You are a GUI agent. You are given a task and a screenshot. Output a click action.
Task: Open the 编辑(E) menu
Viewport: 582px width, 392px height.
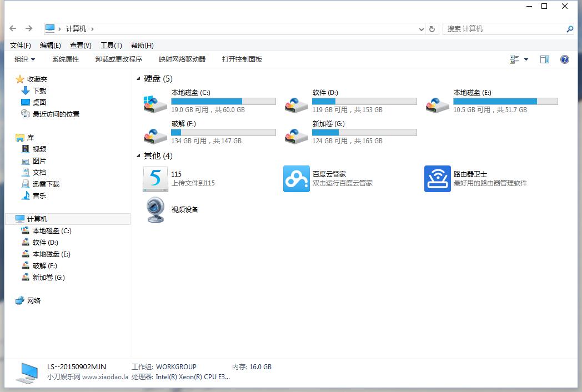click(51, 46)
